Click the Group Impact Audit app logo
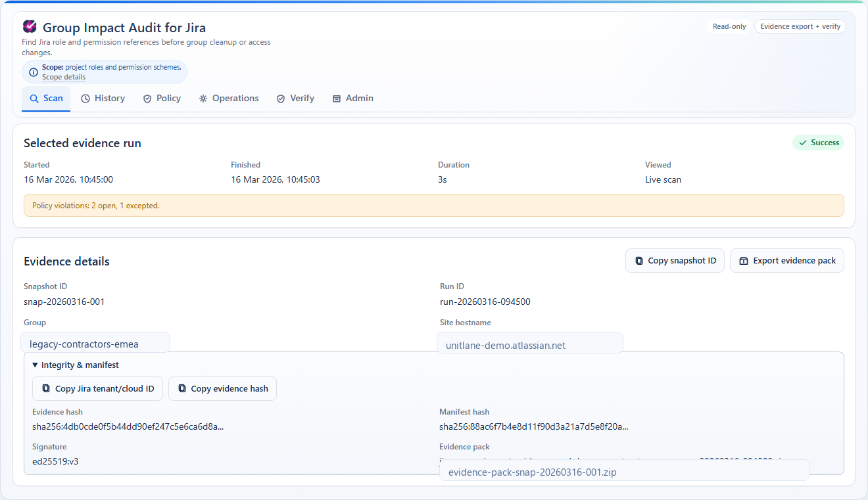This screenshot has height=500, width=868. [x=29, y=27]
